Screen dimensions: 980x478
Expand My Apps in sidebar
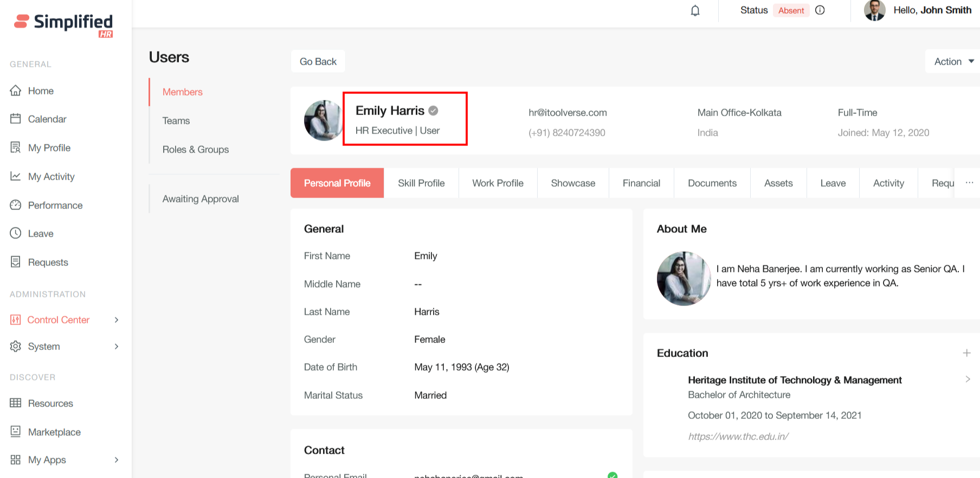(116, 460)
